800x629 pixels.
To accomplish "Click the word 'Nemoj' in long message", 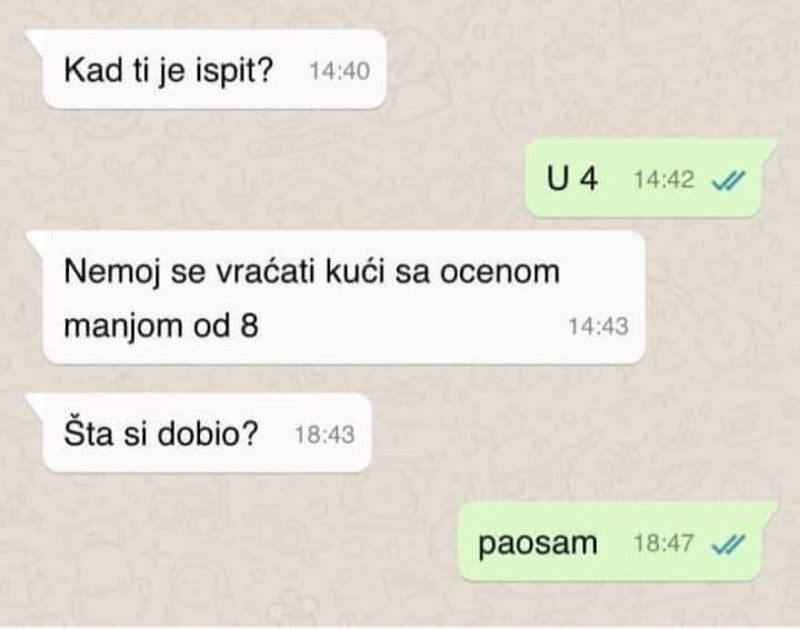I will pyautogui.click(x=112, y=271).
